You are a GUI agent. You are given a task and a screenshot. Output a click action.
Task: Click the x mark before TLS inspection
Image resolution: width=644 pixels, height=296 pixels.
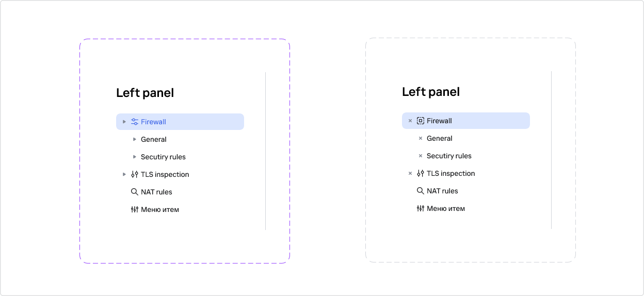coord(410,173)
